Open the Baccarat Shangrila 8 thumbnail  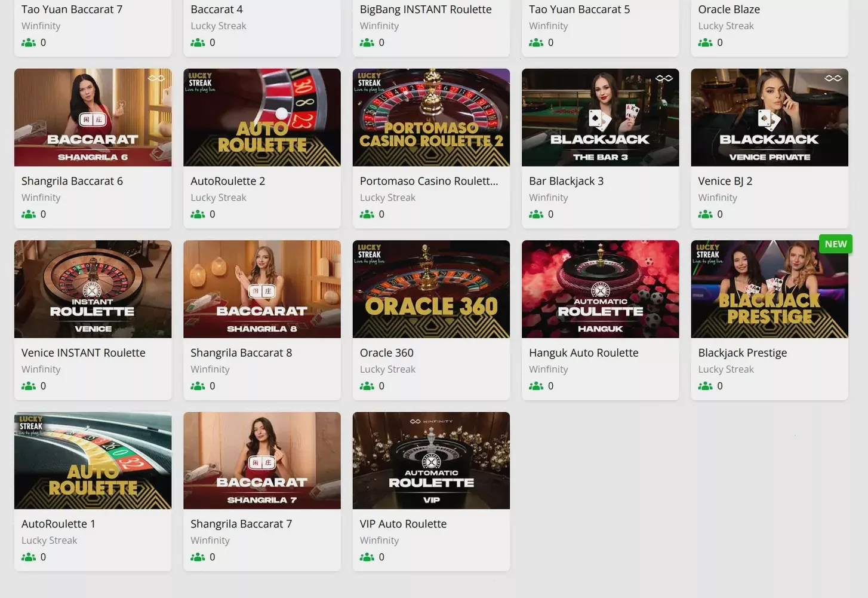(262, 289)
